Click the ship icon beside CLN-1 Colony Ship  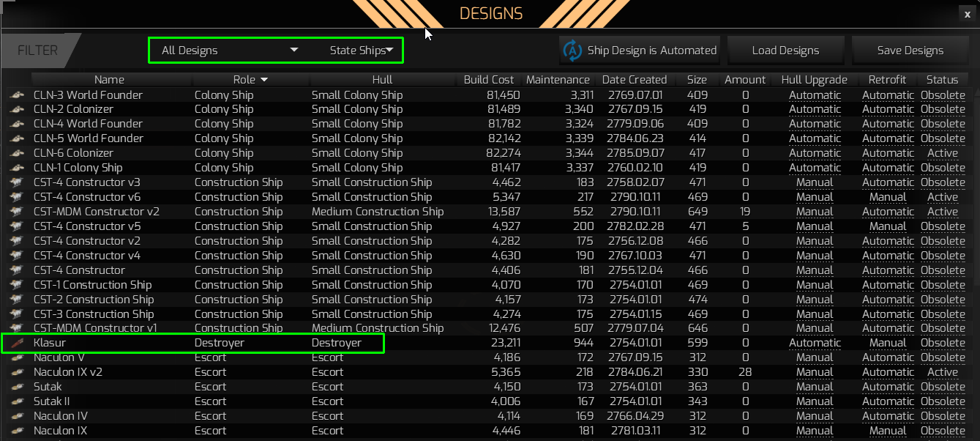(16, 168)
